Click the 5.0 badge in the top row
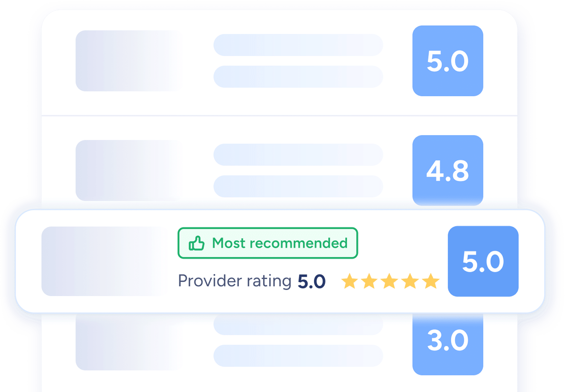 coord(447,61)
